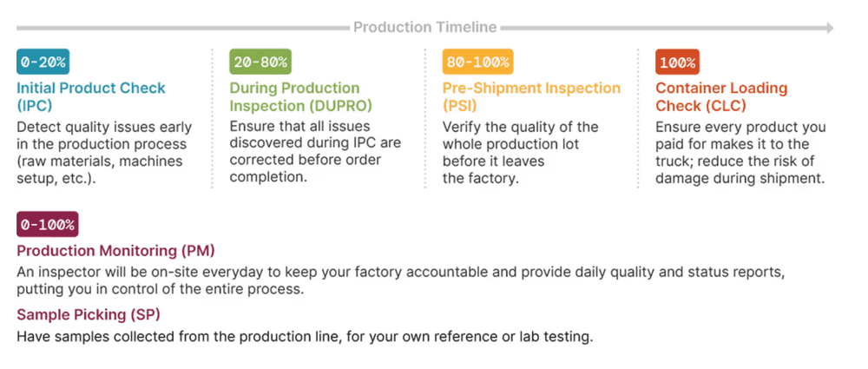Image resolution: width=868 pixels, height=369 pixels.
Task: Select Container Loading Check (CLC) heading
Action: point(721,96)
